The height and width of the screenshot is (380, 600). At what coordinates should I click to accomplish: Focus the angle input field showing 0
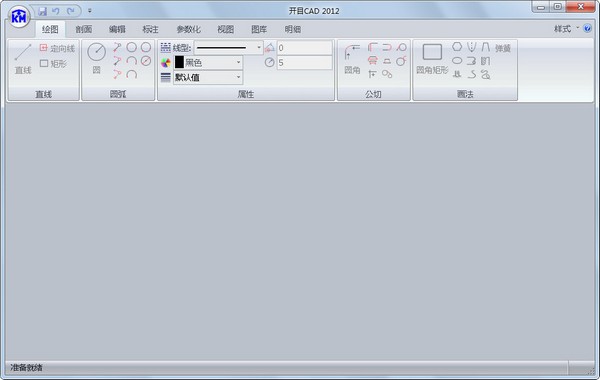[x=305, y=48]
